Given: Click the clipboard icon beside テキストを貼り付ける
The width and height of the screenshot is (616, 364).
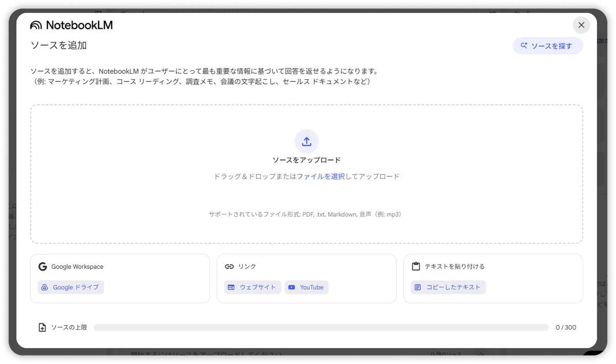Looking at the screenshot, I should point(416,267).
